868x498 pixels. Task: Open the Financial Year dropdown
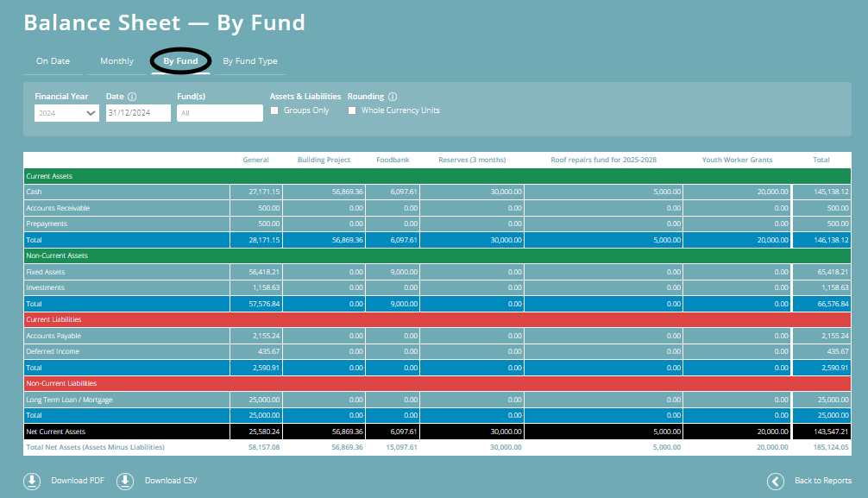[66, 113]
